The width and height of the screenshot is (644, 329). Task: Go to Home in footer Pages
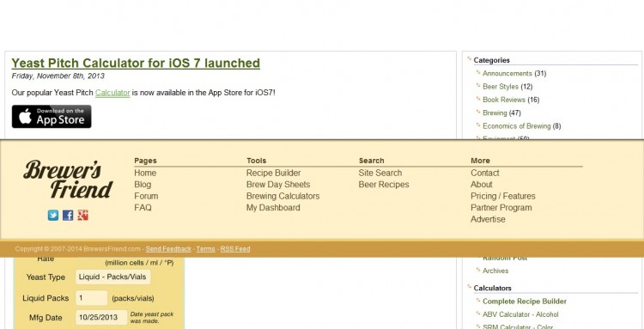point(145,173)
